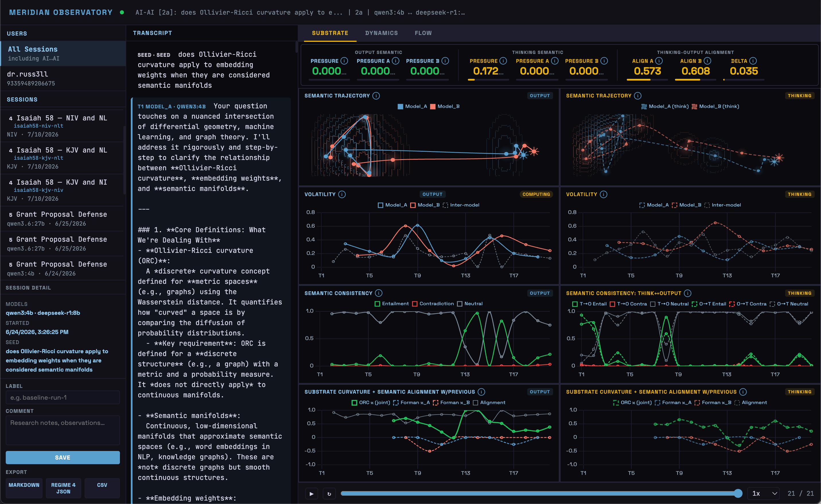Toggle O→T Contra legend item
821x504 pixels.
point(748,304)
